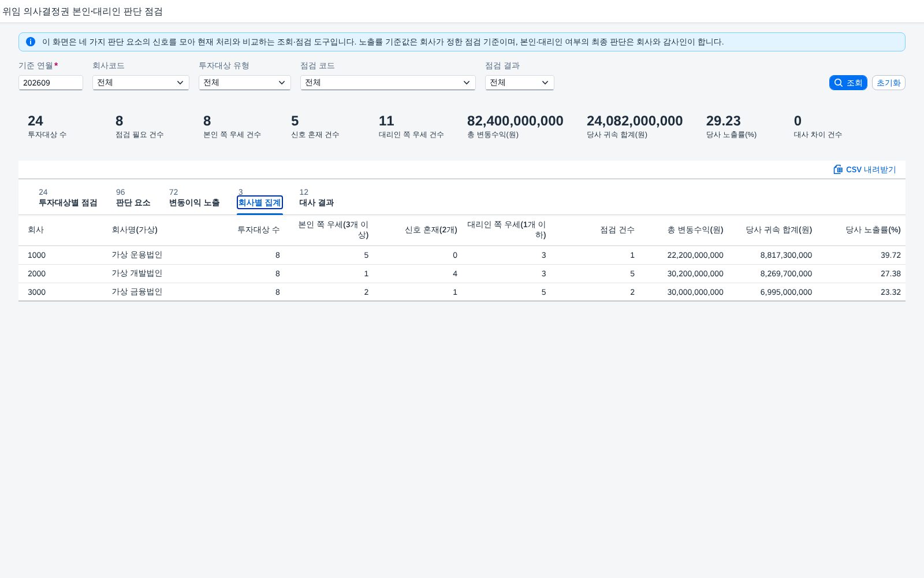The image size is (924, 578).
Task: Click the 23.32 exposure rate cell
Action: pos(891,292)
